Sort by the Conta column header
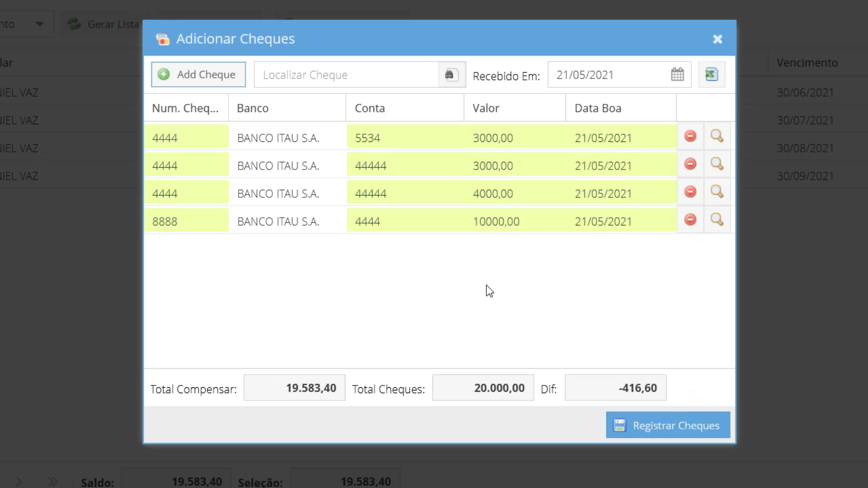The height and width of the screenshot is (488, 868). [x=405, y=108]
